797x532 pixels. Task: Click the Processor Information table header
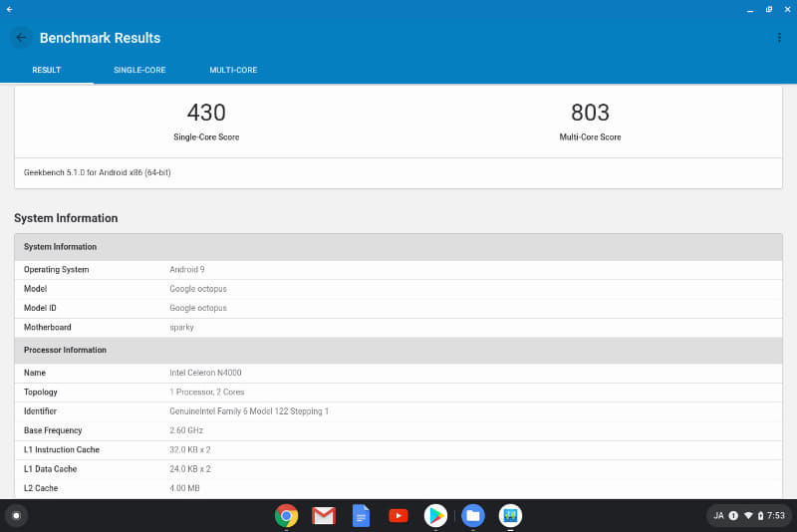click(x=398, y=350)
